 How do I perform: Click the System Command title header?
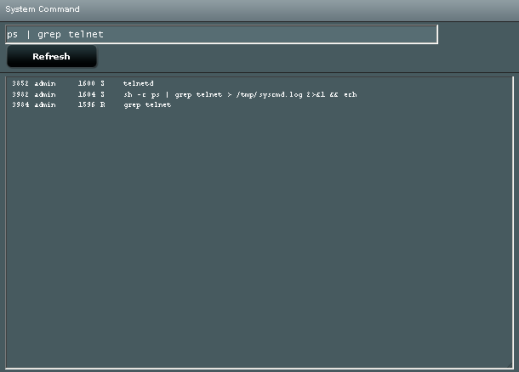coord(42,9)
